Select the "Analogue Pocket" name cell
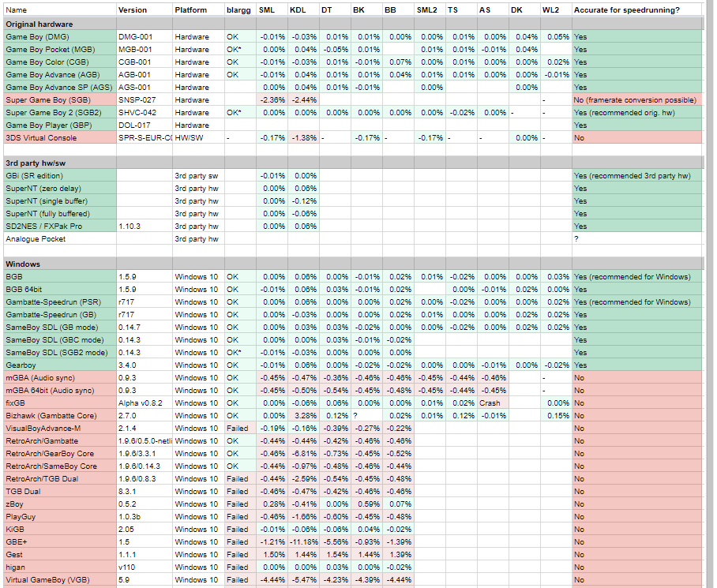 [60, 238]
